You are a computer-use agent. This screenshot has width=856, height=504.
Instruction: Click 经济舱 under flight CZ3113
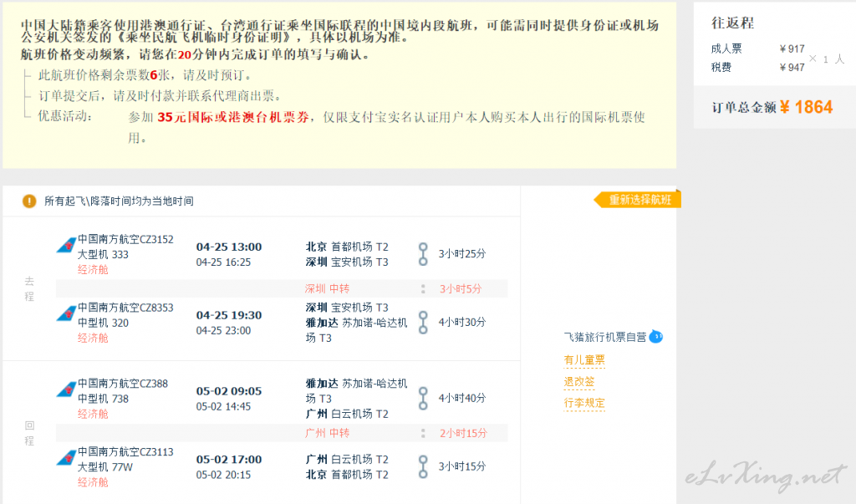click(93, 482)
